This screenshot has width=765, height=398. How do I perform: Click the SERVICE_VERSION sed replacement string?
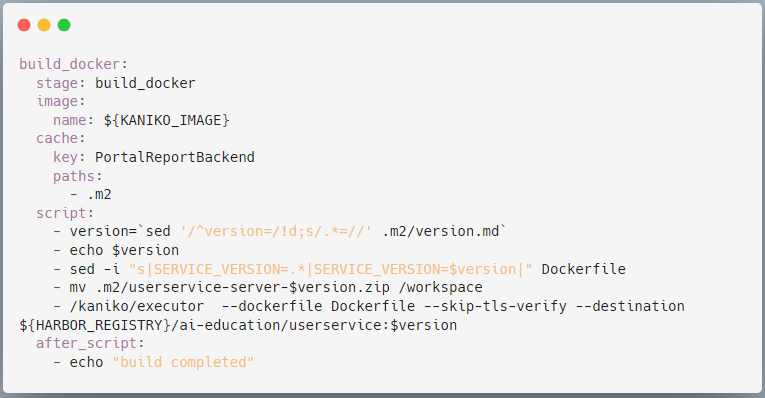coord(330,269)
